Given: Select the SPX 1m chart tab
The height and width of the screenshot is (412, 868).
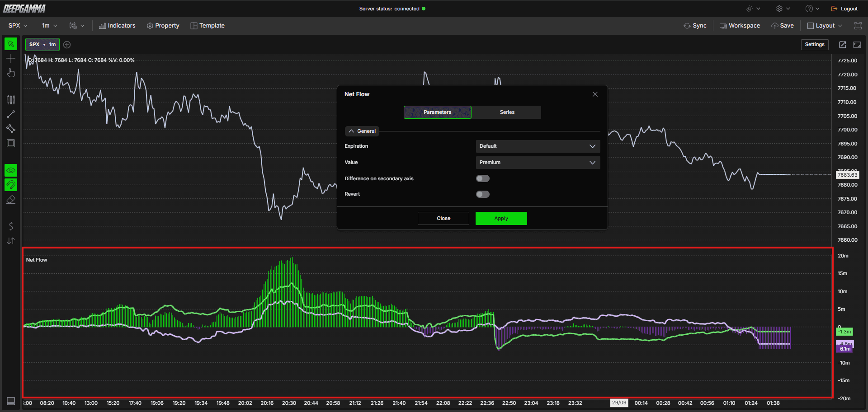Looking at the screenshot, I should pyautogui.click(x=42, y=44).
